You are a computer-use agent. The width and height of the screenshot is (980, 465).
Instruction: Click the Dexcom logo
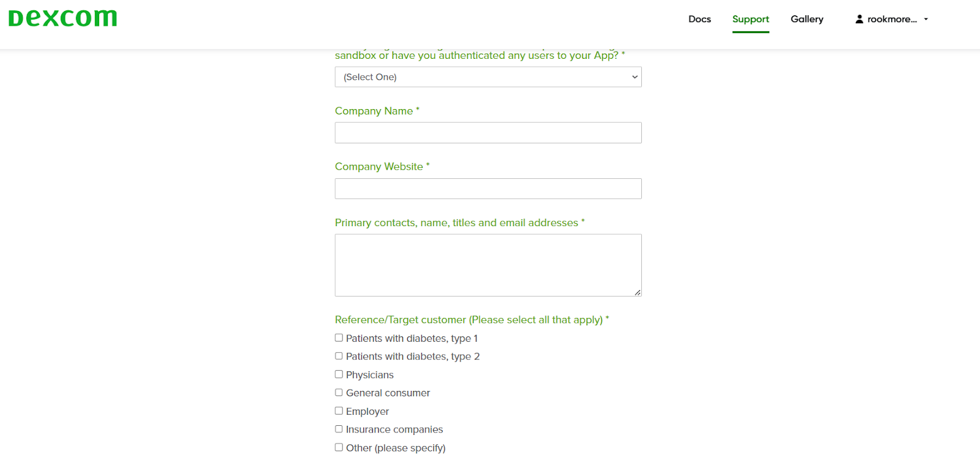tap(62, 18)
